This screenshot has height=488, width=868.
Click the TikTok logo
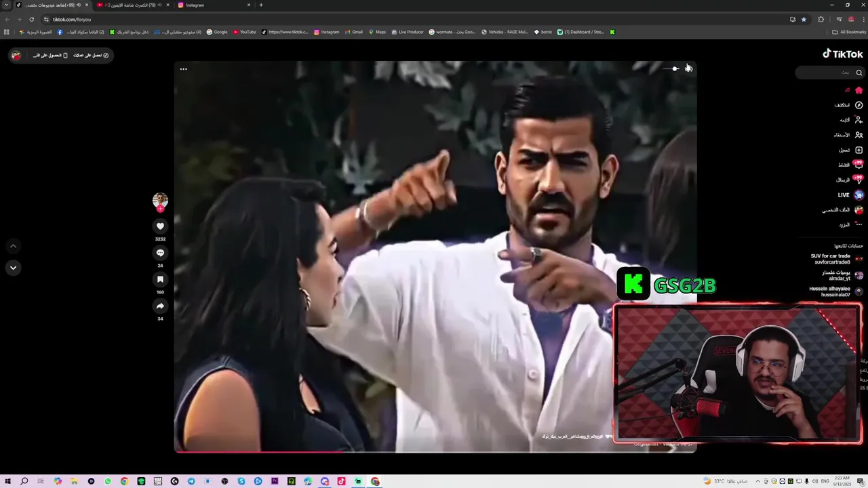pyautogui.click(x=843, y=54)
